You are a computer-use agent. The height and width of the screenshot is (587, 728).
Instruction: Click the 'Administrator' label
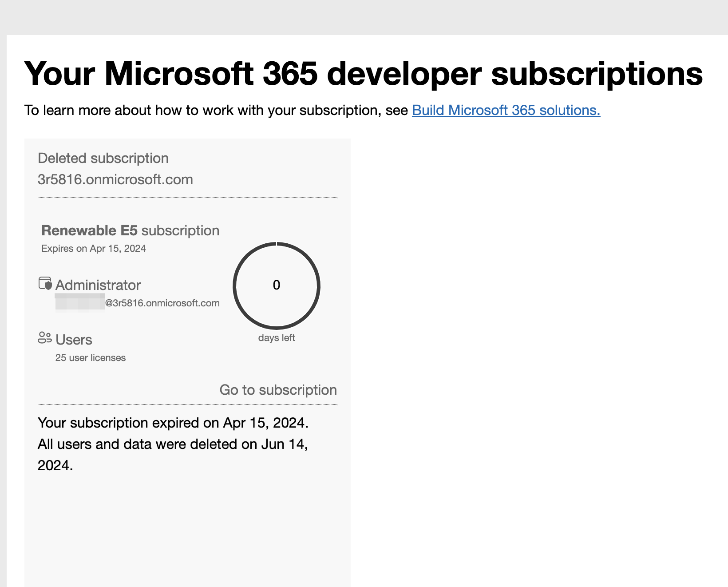(98, 285)
